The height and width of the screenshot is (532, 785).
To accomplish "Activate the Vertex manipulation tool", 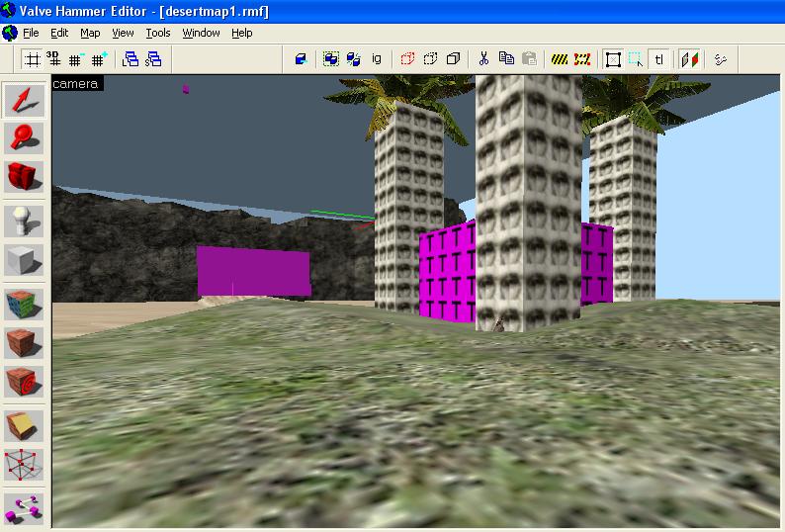I will pos(24,465).
